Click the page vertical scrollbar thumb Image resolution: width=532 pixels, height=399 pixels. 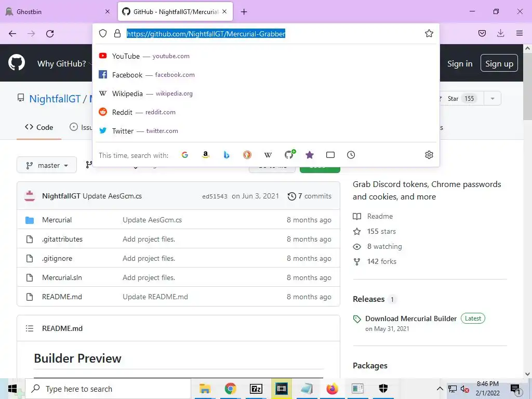pyautogui.click(x=527, y=87)
